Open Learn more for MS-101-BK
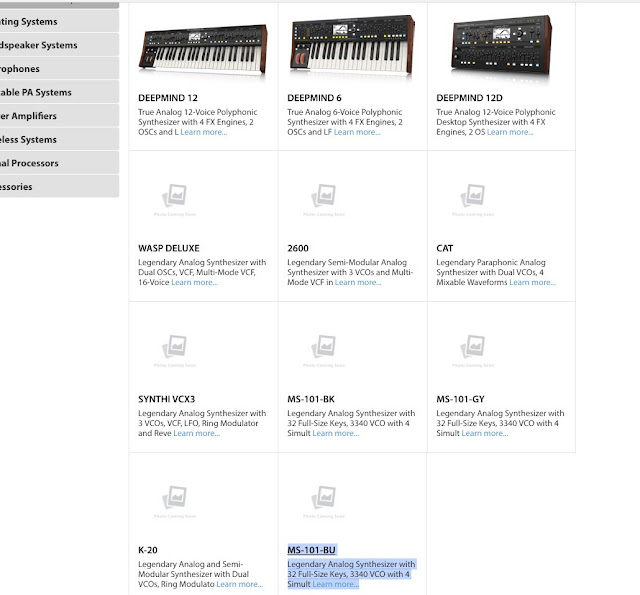The height and width of the screenshot is (595, 640). [336, 433]
